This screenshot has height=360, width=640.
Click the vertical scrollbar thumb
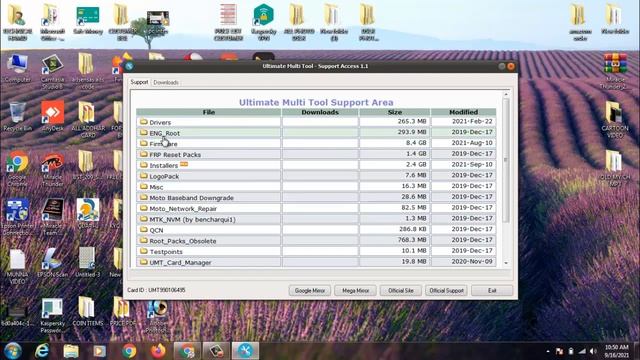[506, 160]
